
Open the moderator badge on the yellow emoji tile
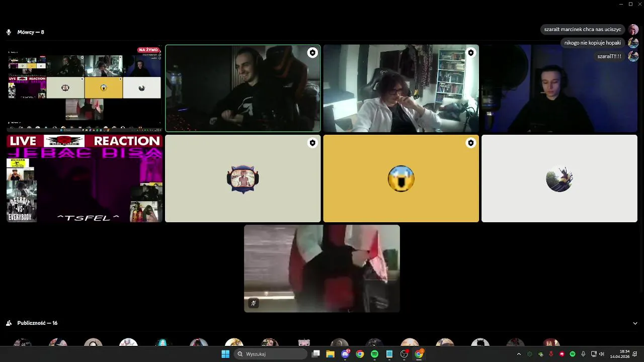(470, 143)
